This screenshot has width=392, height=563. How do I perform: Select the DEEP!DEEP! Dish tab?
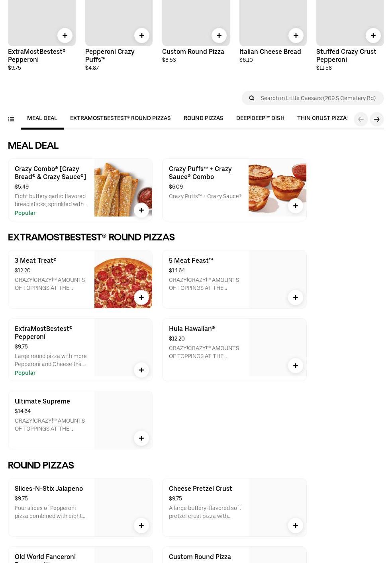tap(260, 118)
